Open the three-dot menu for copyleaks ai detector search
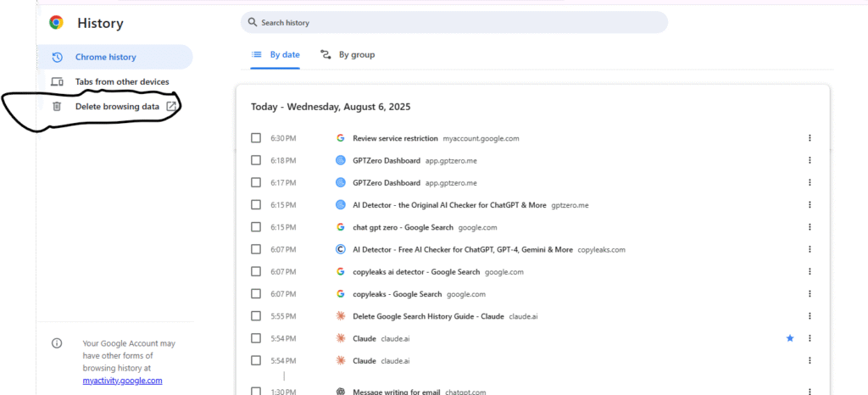Screen dimensions: 868x395 pyautogui.click(x=810, y=271)
